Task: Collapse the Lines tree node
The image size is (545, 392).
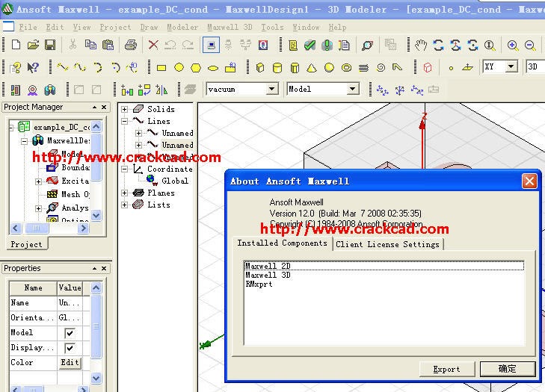Action: click(x=124, y=121)
